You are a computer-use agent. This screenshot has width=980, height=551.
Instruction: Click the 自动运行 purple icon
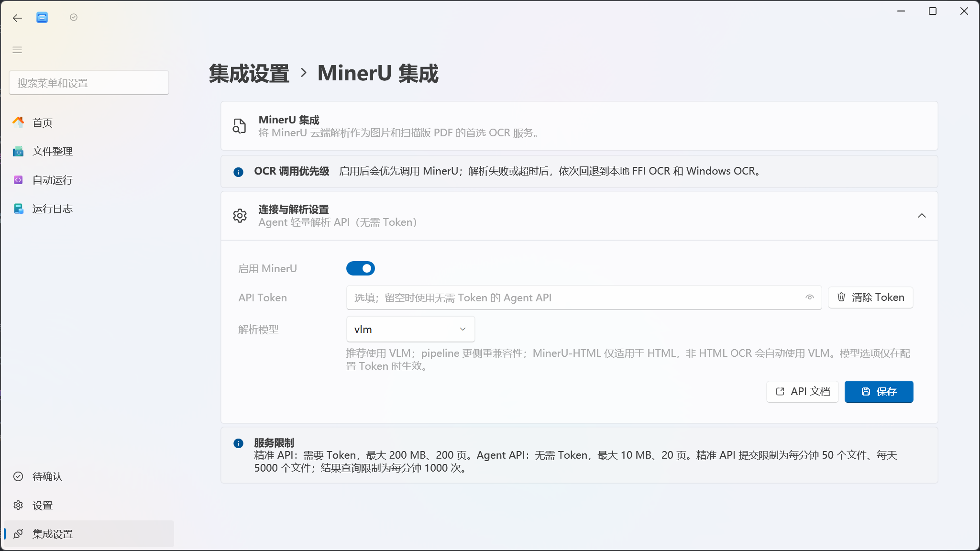click(x=18, y=180)
